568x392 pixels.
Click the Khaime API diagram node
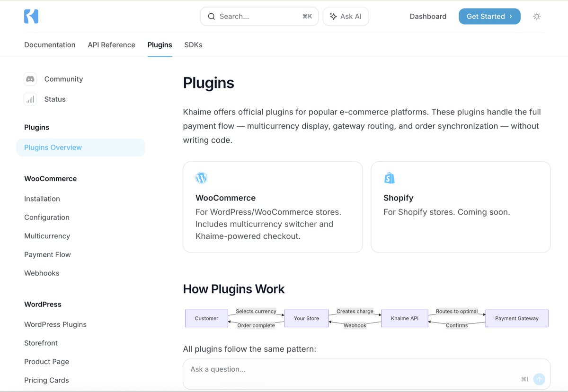click(x=405, y=318)
